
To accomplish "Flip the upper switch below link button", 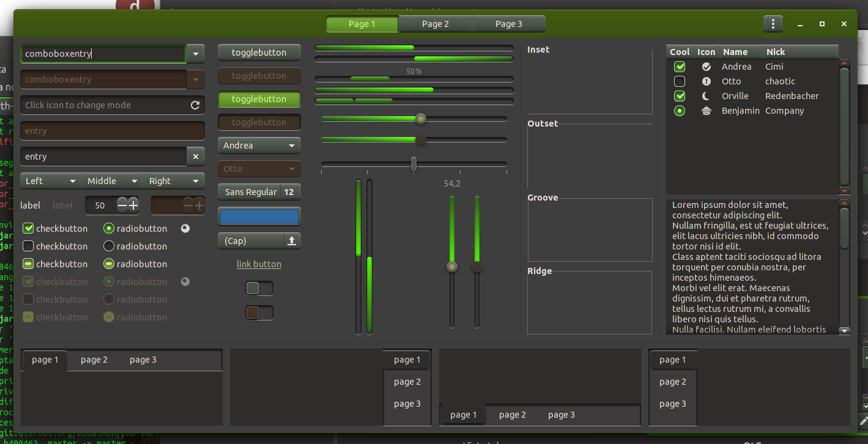I will [x=259, y=288].
